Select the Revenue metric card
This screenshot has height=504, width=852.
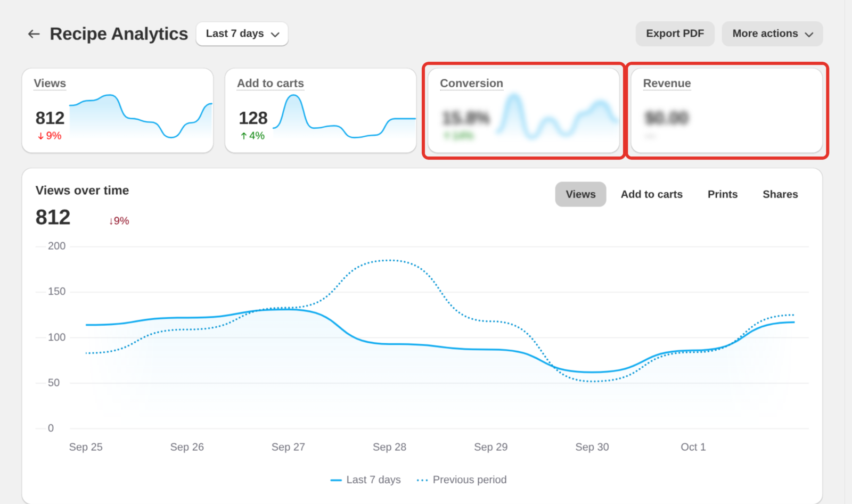727,111
